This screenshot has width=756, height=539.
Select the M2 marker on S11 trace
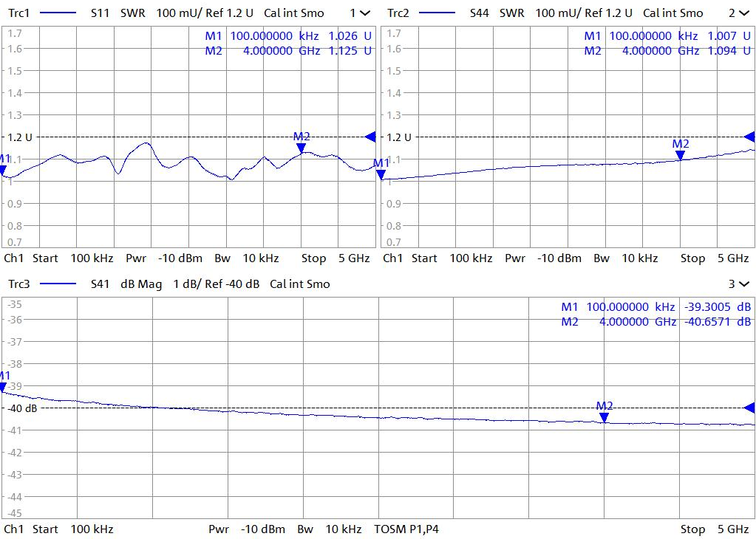302,147
